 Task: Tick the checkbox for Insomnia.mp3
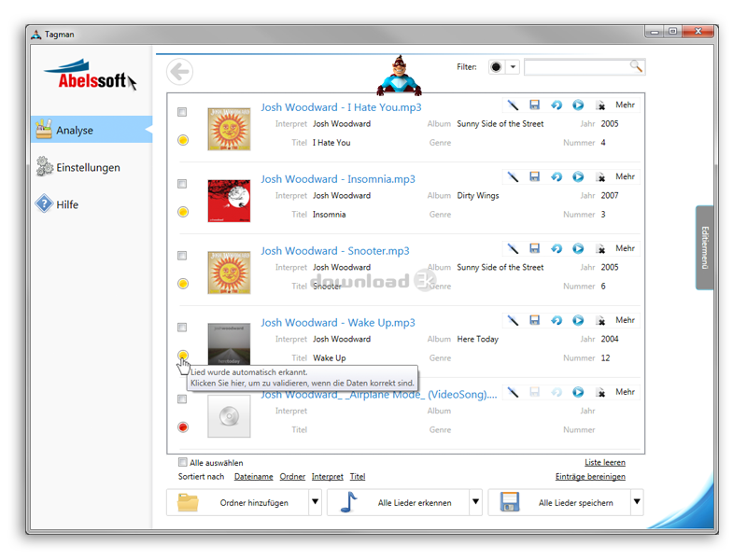182,184
